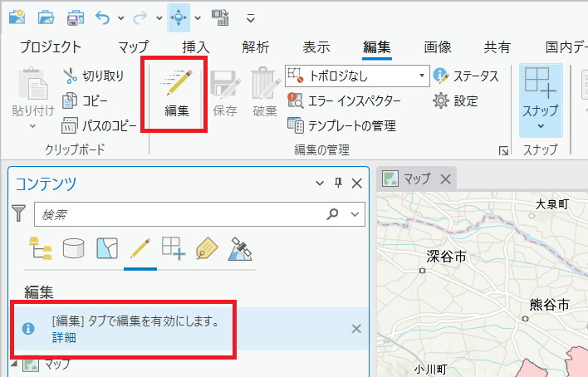Close the コンテンツ pane
This screenshot has width=588, height=377.
pyautogui.click(x=356, y=184)
